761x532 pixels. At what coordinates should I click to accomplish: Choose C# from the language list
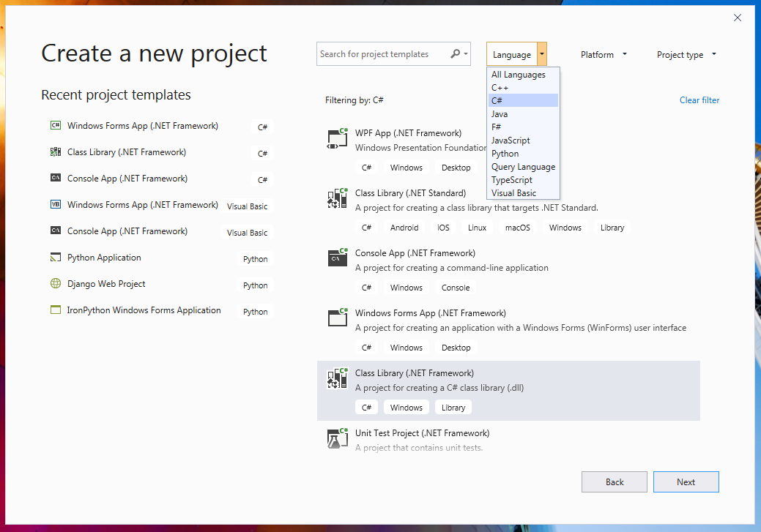(x=523, y=100)
